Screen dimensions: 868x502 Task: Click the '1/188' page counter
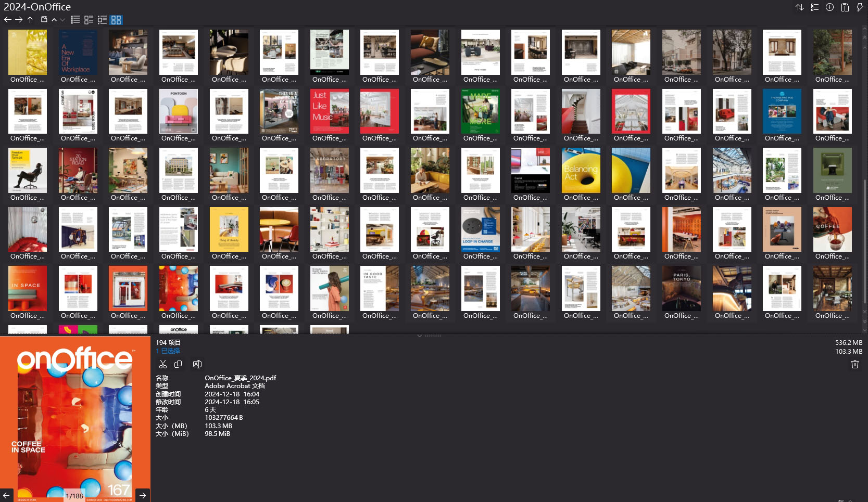(74, 496)
